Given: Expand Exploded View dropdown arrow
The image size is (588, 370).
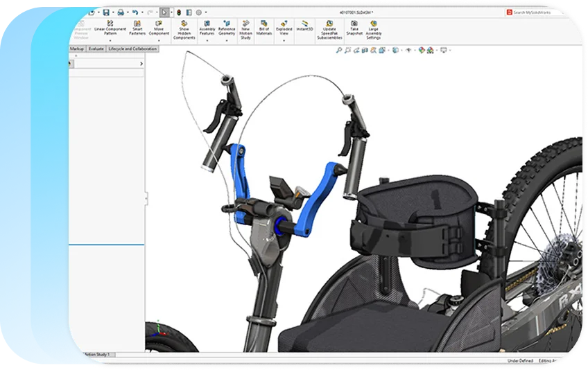Looking at the screenshot, I should (284, 40).
